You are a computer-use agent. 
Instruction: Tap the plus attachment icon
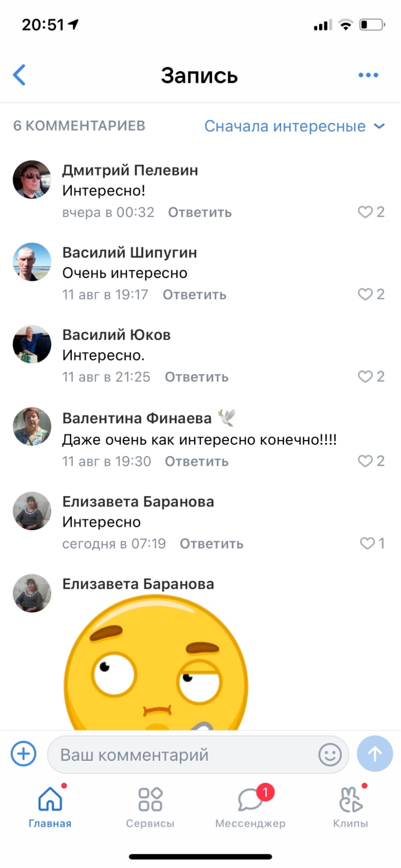pyautogui.click(x=23, y=753)
